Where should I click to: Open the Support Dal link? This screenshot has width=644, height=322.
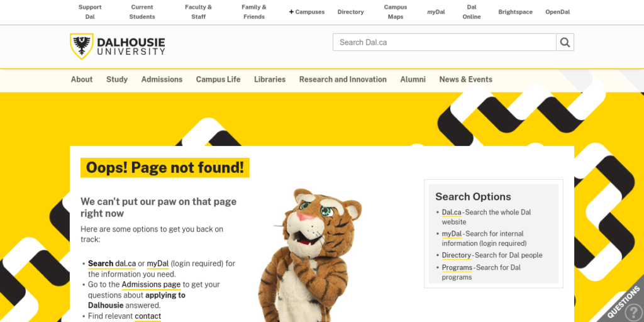click(x=90, y=12)
